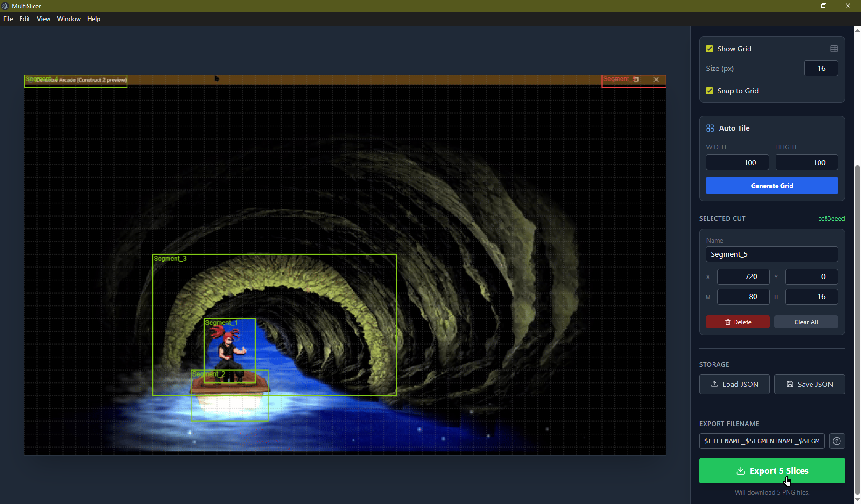Disable the Snap to Grid checkbox

(x=710, y=91)
